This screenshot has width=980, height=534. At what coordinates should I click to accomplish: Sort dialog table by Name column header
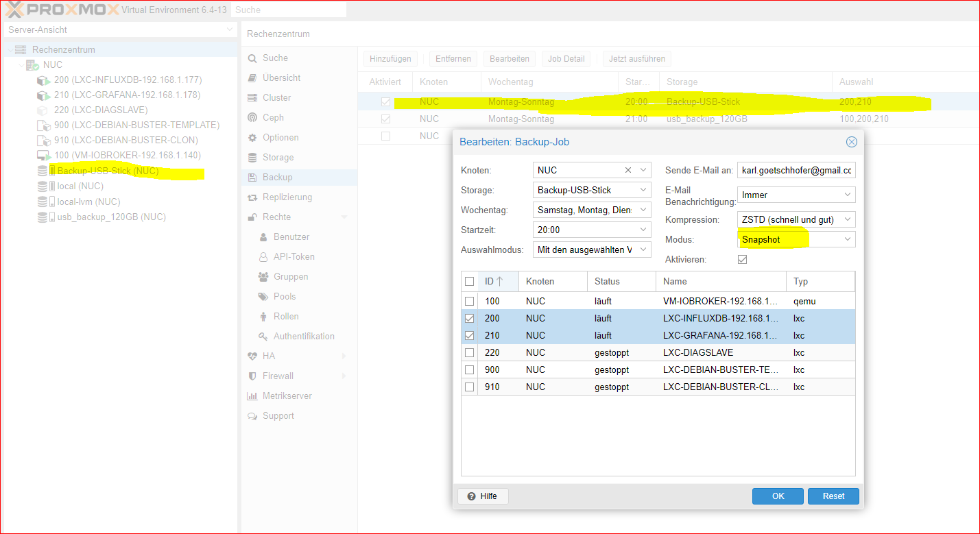click(721, 281)
